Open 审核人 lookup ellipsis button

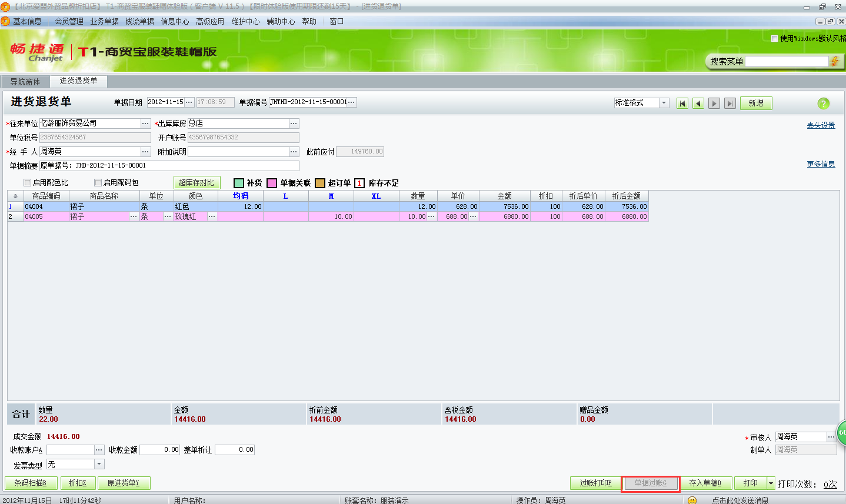tap(831, 437)
